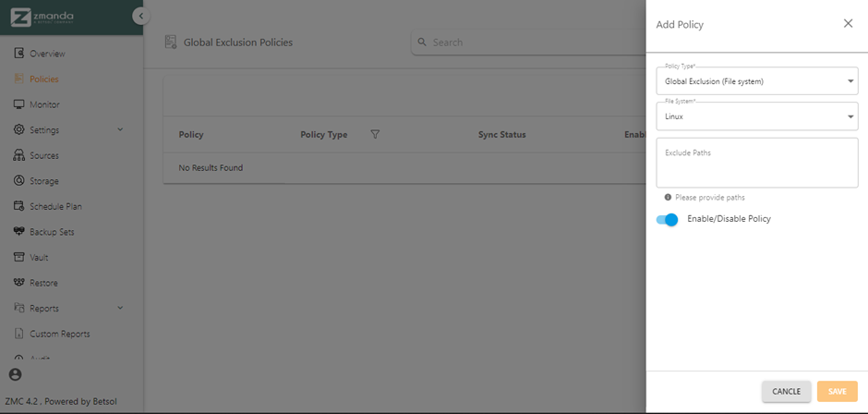Click in the Exclude Paths text area
This screenshot has width=868, height=414.
(757, 163)
